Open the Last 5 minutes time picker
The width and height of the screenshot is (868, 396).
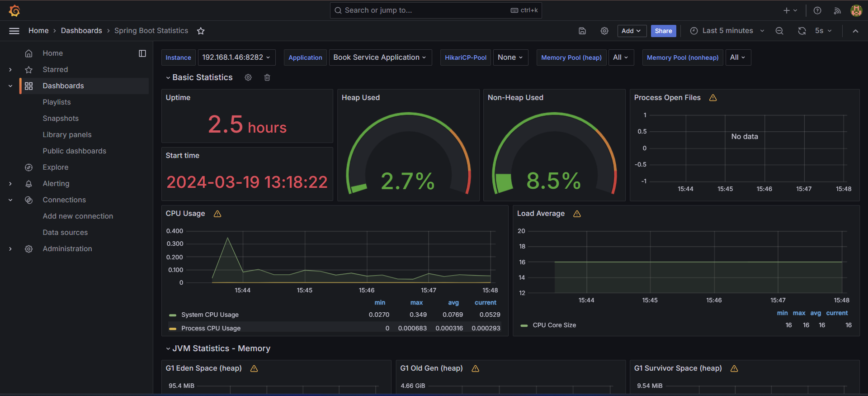pos(727,31)
